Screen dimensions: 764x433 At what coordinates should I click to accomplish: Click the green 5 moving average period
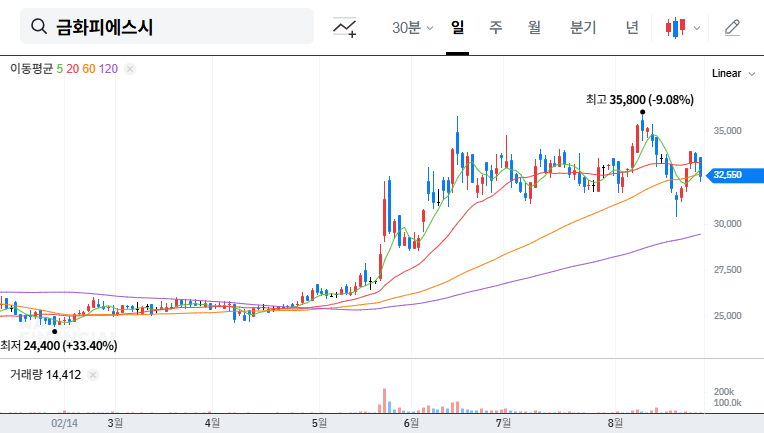click(59, 69)
